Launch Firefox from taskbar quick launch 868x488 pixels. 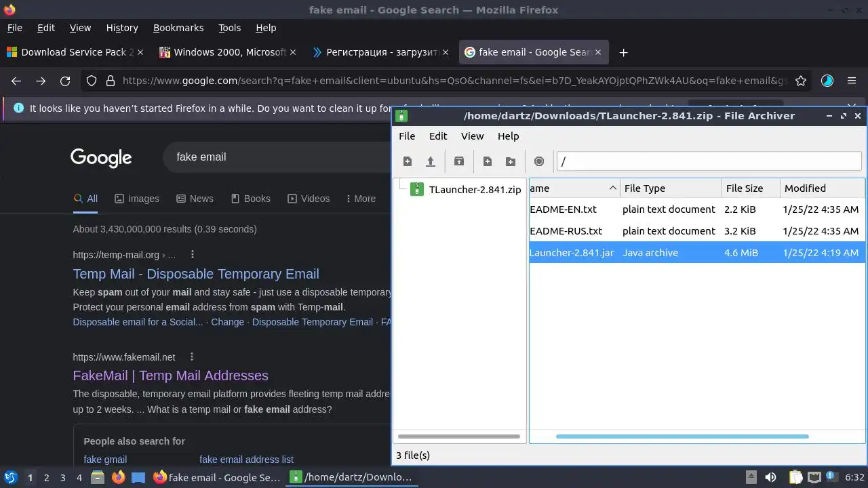point(118,477)
